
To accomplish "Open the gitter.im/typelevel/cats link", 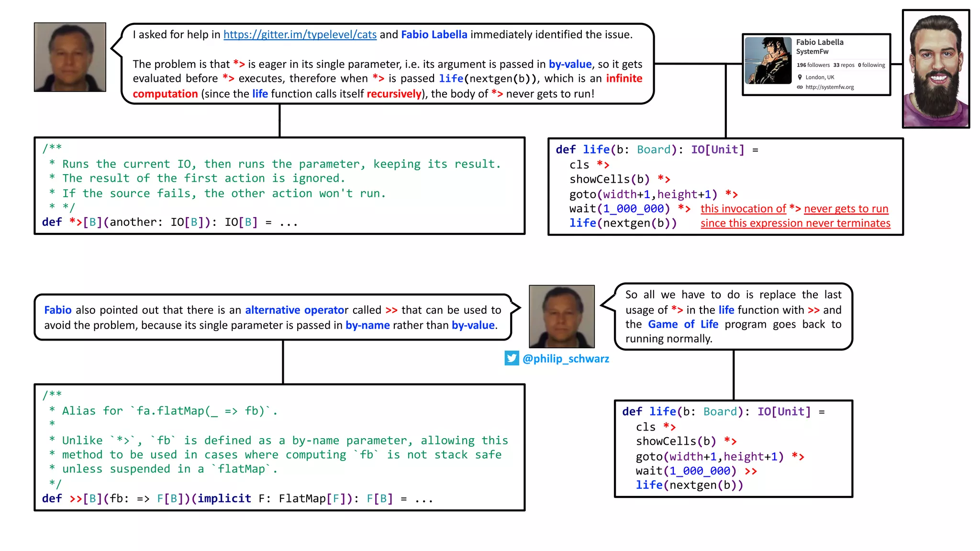I will tap(300, 34).
